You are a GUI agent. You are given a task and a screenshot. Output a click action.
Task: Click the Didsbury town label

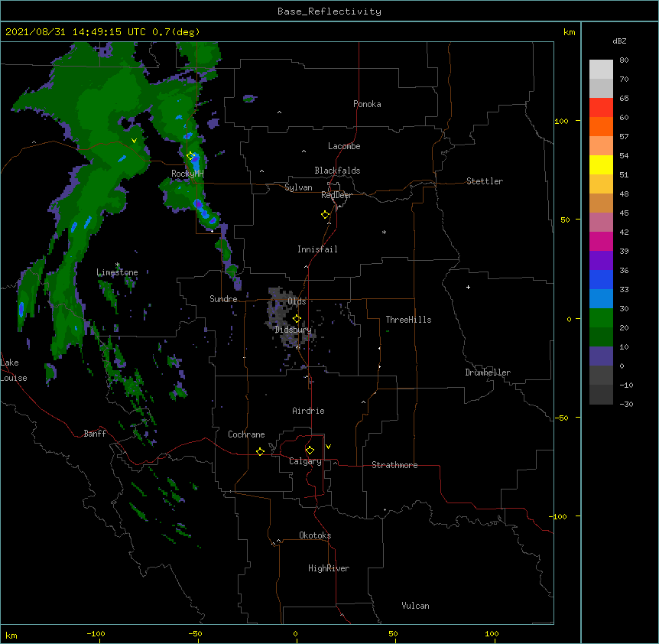294,330
